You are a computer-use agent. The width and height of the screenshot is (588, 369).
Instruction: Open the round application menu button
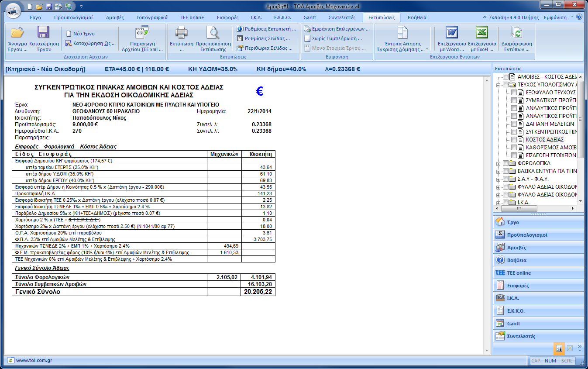click(14, 10)
